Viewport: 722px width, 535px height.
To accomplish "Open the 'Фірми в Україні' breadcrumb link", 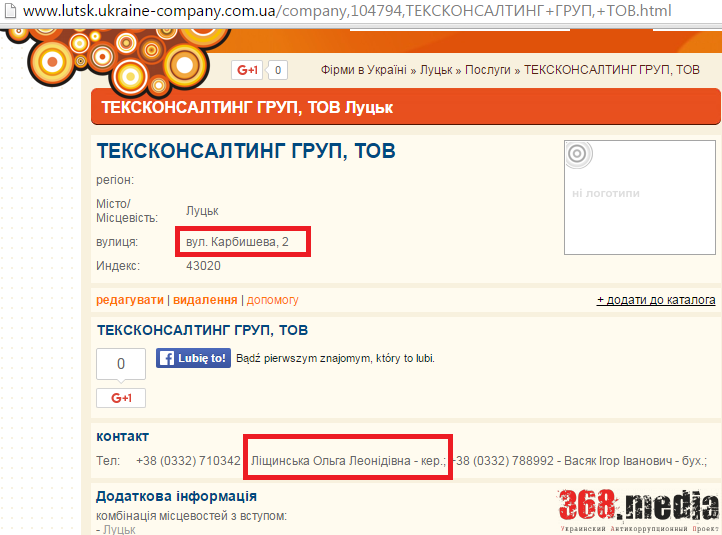I will (x=363, y=70).
